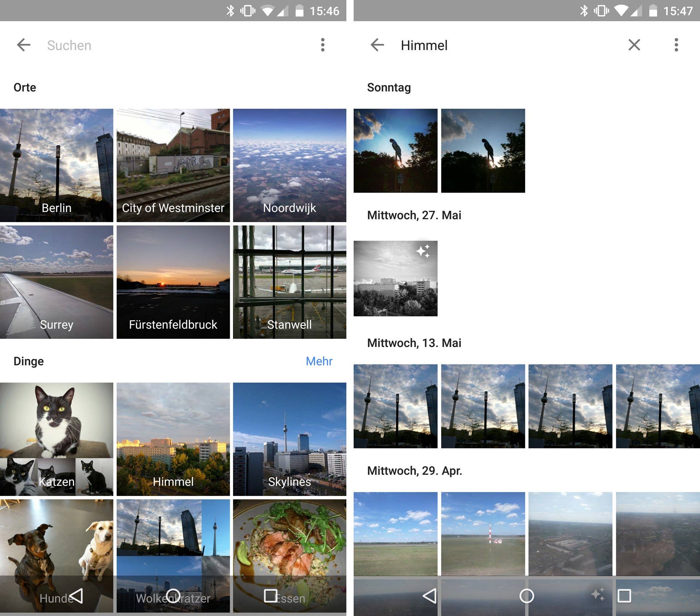The height and width of the screenshot is (616, 700).
Task: Open the overflow menu on the Himmel results
Action: pyautogui.click(x=676, y=45)
